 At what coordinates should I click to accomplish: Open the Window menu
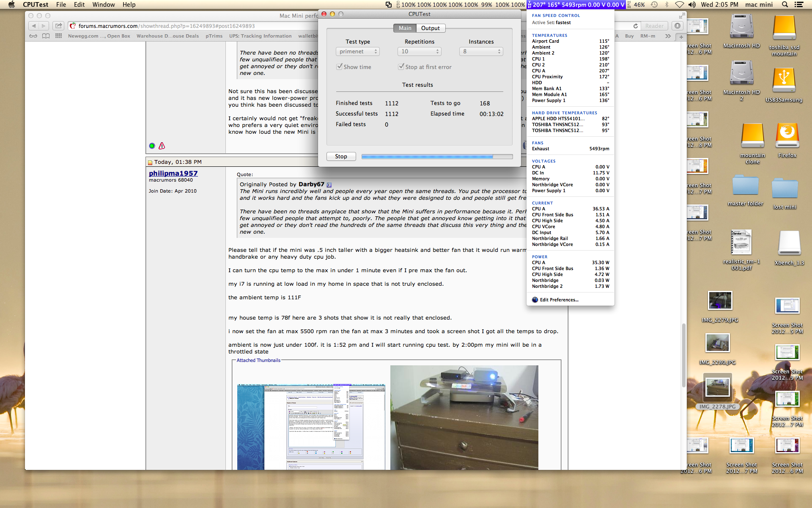(104, 5)
